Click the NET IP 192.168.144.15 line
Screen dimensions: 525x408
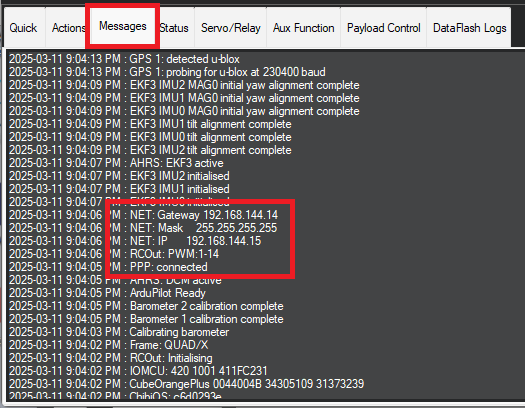pos(135,241)
